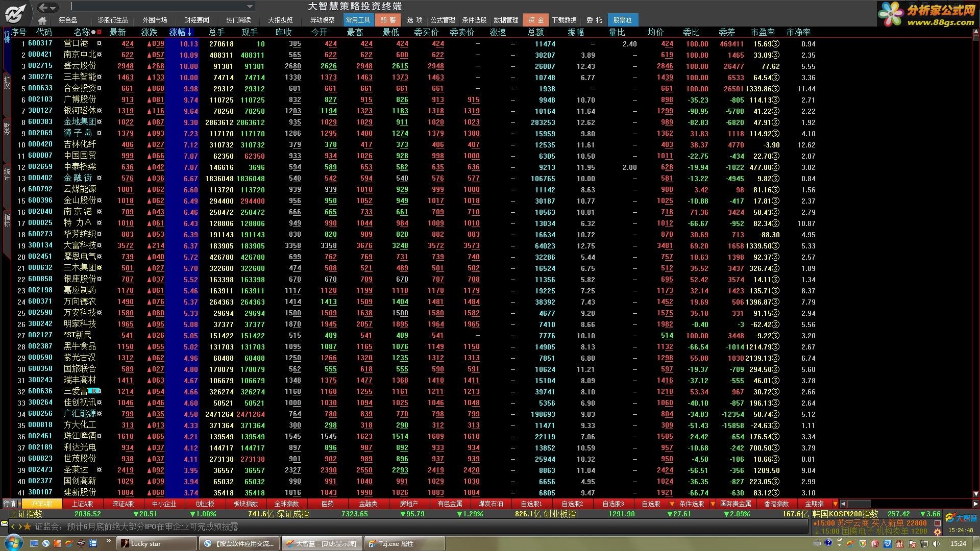Open the 证监会 IPO news headline
The height and width of the screenshot is (551, 980).
[x=136, y=527]
